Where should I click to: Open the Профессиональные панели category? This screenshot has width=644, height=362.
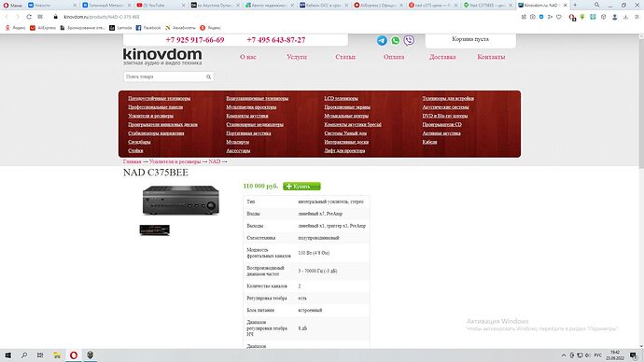155,107
